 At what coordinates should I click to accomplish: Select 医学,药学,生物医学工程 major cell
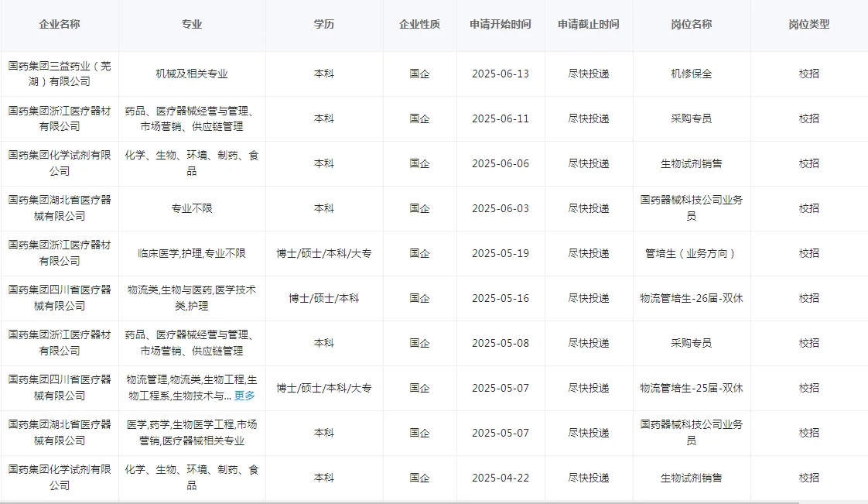[x=192, y=433]
